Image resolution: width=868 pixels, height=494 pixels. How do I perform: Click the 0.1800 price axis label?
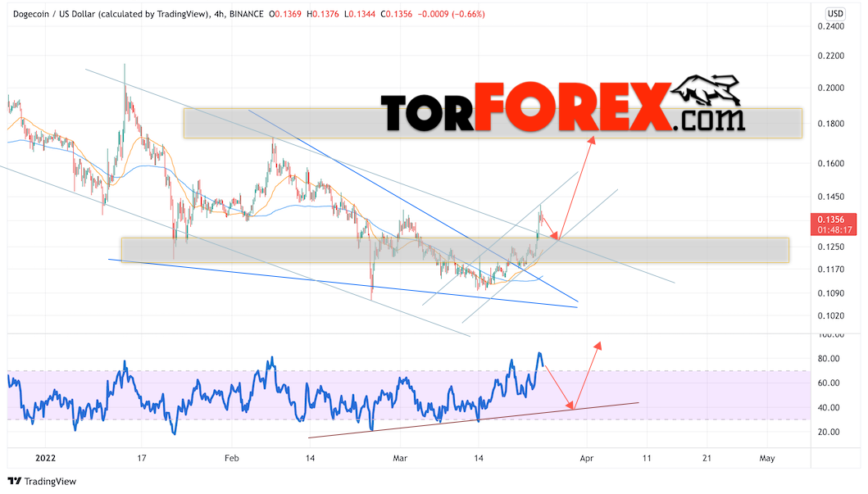click(831, 124)
